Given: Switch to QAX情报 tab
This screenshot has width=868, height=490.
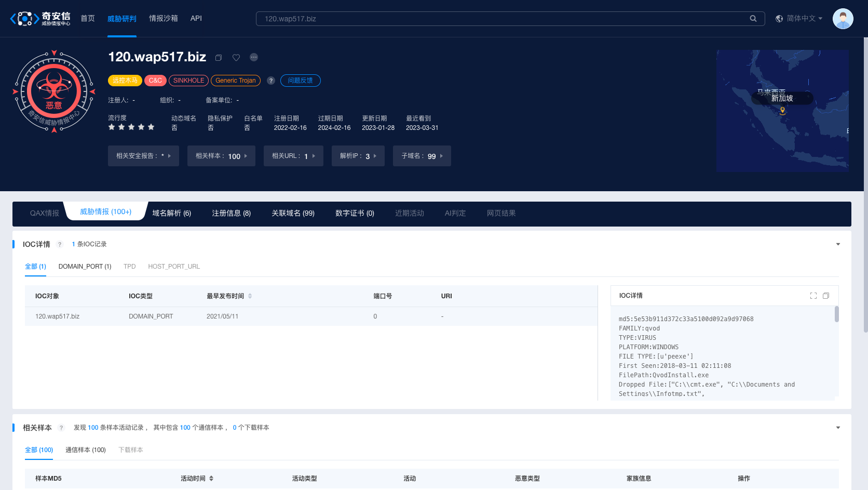Looking at the screenshot, I should 45,213.
